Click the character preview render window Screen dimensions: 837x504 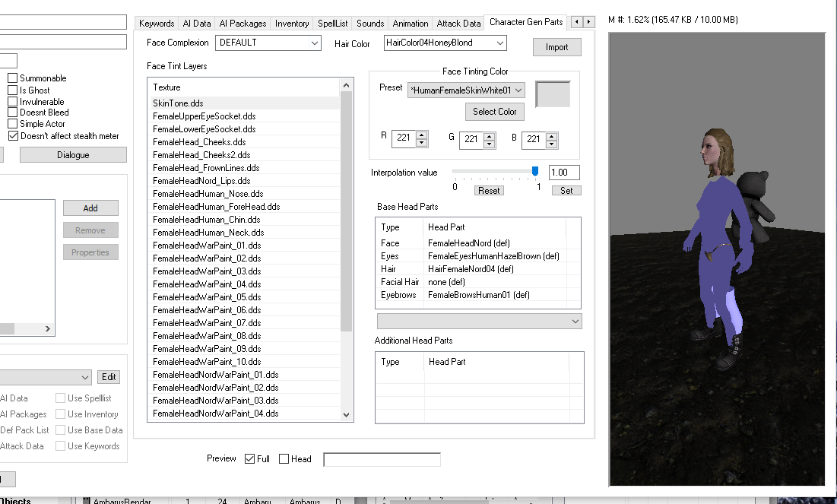717,259
